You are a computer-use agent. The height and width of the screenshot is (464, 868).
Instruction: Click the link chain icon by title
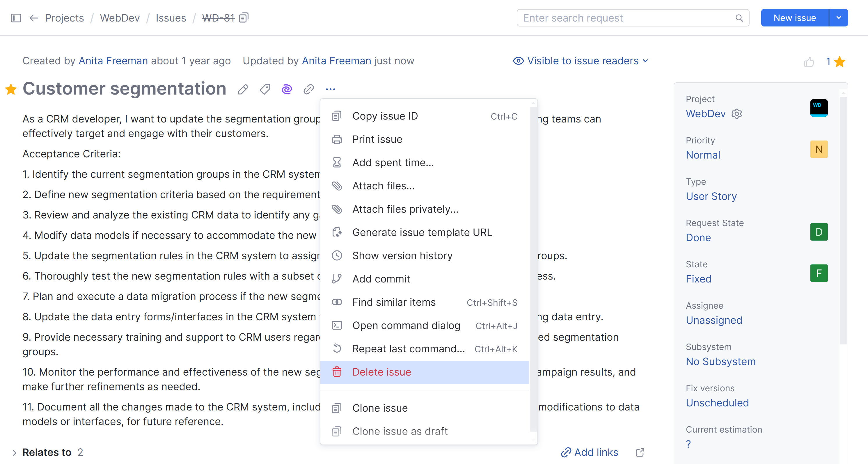pos(308,89)
